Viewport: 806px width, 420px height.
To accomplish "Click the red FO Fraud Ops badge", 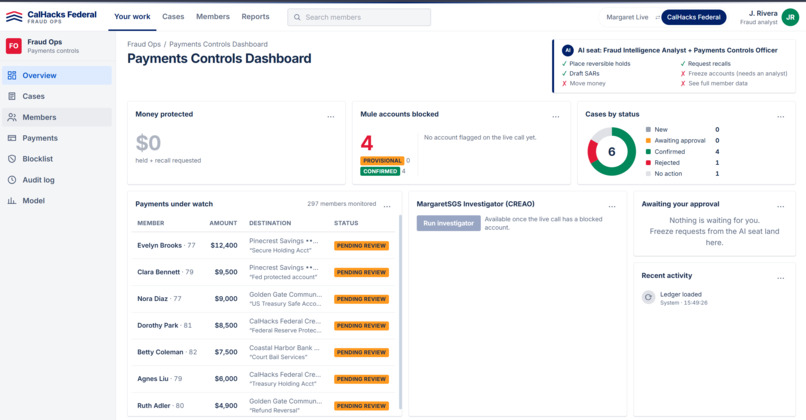I will pos(13,46).
